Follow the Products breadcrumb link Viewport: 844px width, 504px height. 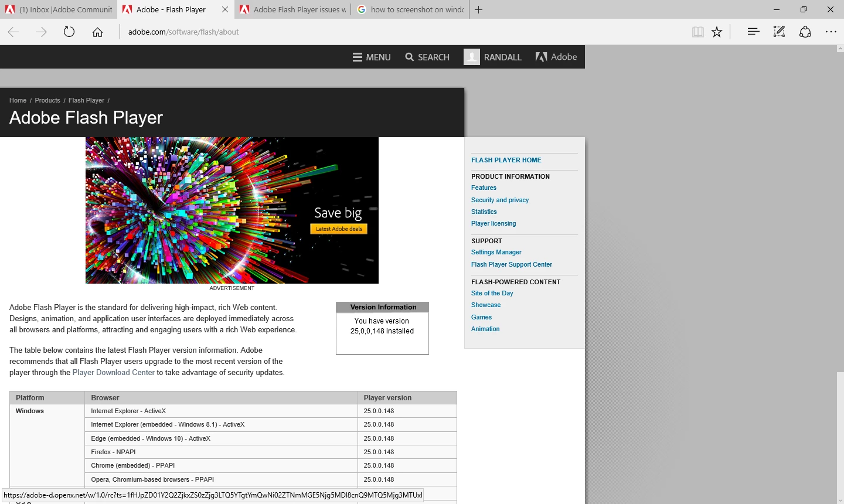tap(47, 100)
